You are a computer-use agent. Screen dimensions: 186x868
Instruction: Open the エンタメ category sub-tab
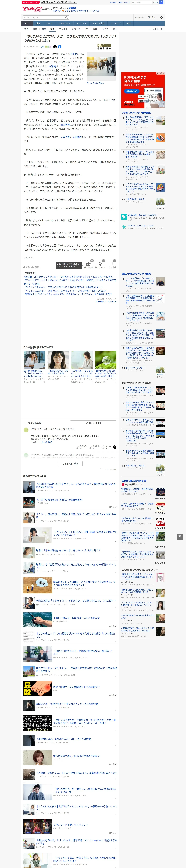pyautogui.click(x=63, y=29)
